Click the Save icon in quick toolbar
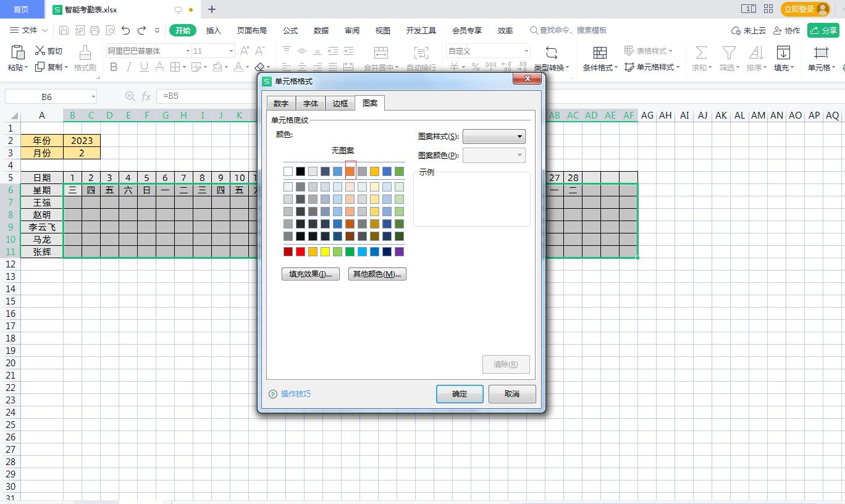 click(x=64, y=30)
